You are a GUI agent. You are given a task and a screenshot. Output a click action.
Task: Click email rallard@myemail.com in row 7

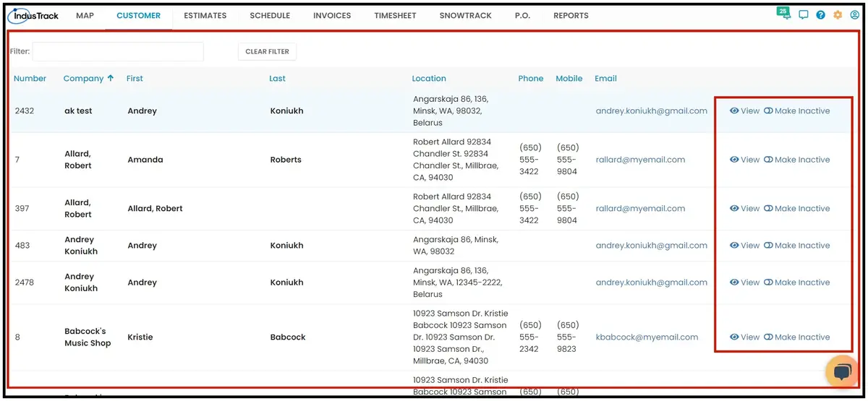[640, 160]
